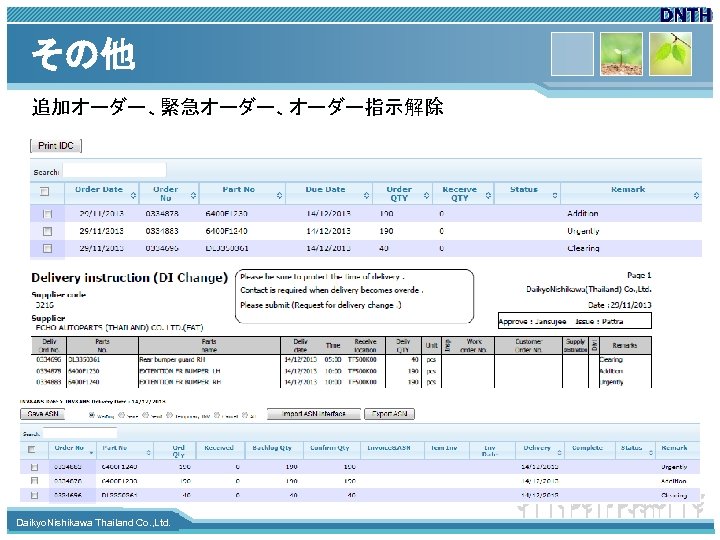Image resolution: width=720 pixels, height=540 pixels.
Task: Click the Backlog Qty column header
Action: click(272, 448)
